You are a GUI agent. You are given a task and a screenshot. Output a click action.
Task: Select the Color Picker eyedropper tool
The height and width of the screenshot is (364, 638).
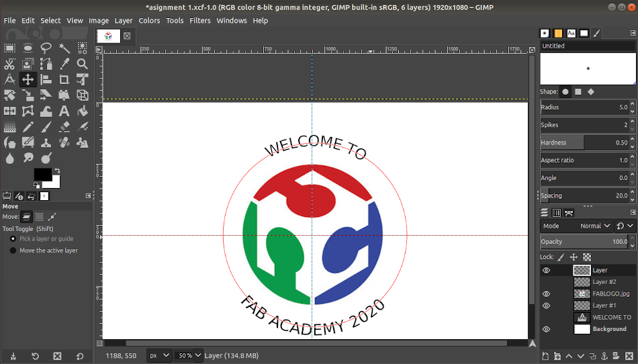64,64
